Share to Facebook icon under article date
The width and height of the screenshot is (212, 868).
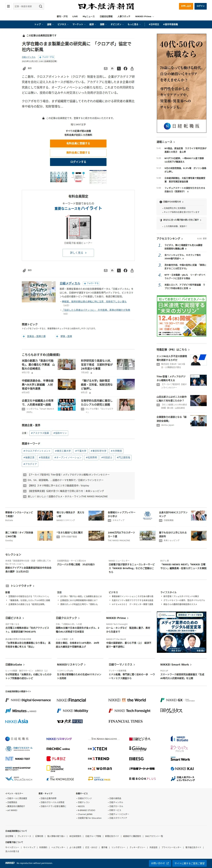click(125, 68)
